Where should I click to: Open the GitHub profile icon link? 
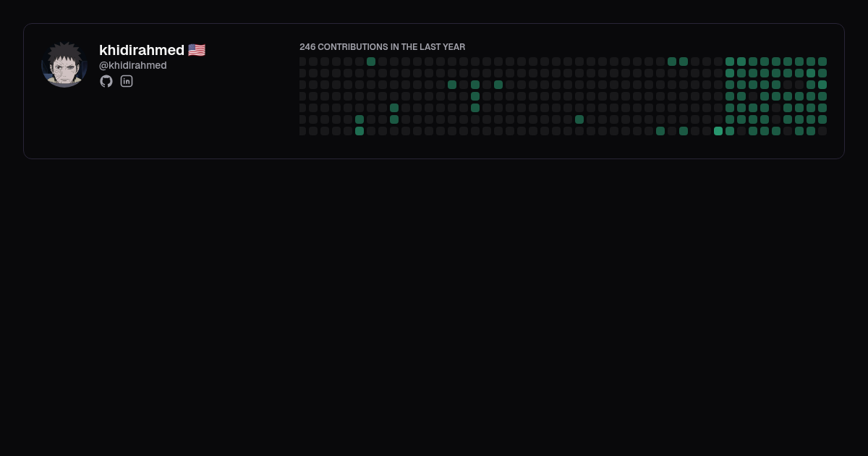click(106, 81)
